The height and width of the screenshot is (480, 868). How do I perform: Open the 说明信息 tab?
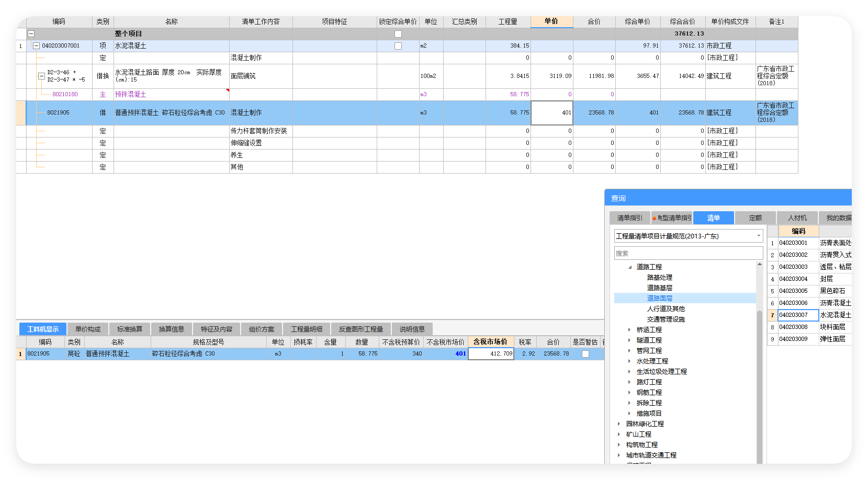[412, 329]
